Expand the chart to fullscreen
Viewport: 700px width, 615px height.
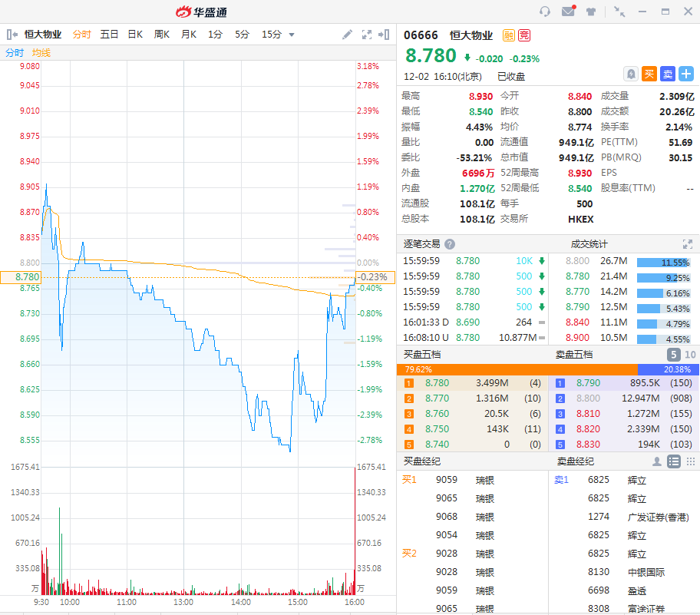click(x=367, y=35)
